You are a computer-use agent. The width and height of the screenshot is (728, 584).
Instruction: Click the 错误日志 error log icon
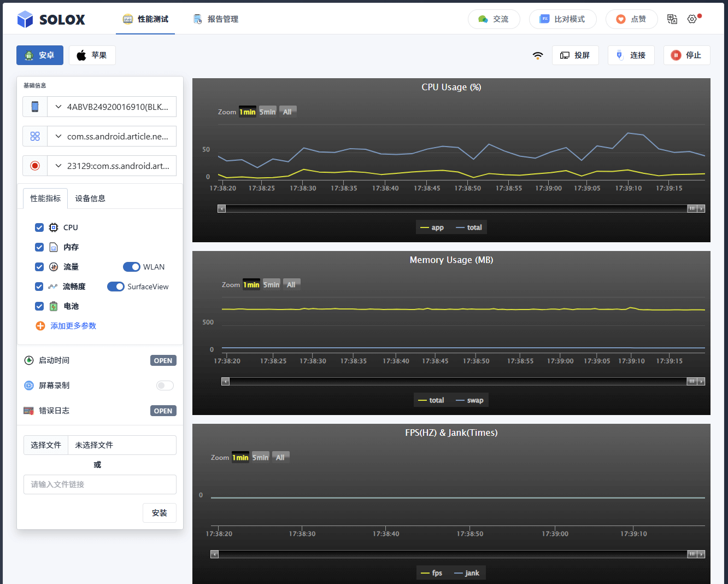click(x=29, y=411)
